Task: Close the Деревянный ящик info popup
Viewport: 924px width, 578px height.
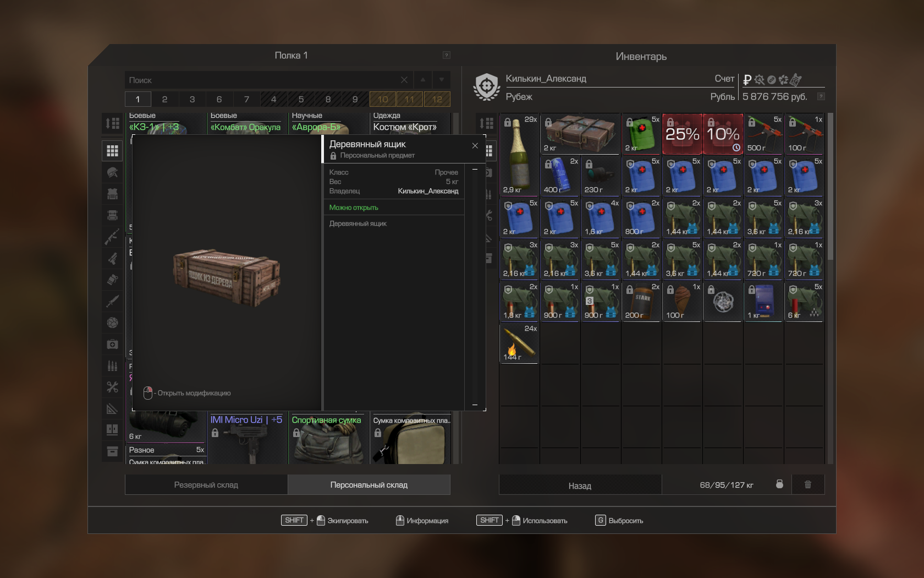Action: pyautogui.click(x=475, y=146)
